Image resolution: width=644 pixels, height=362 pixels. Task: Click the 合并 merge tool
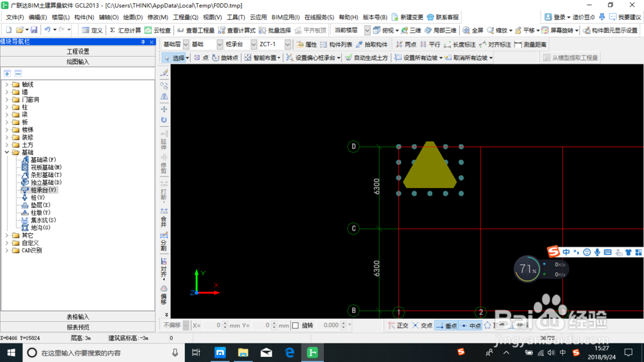pos(164,217)
